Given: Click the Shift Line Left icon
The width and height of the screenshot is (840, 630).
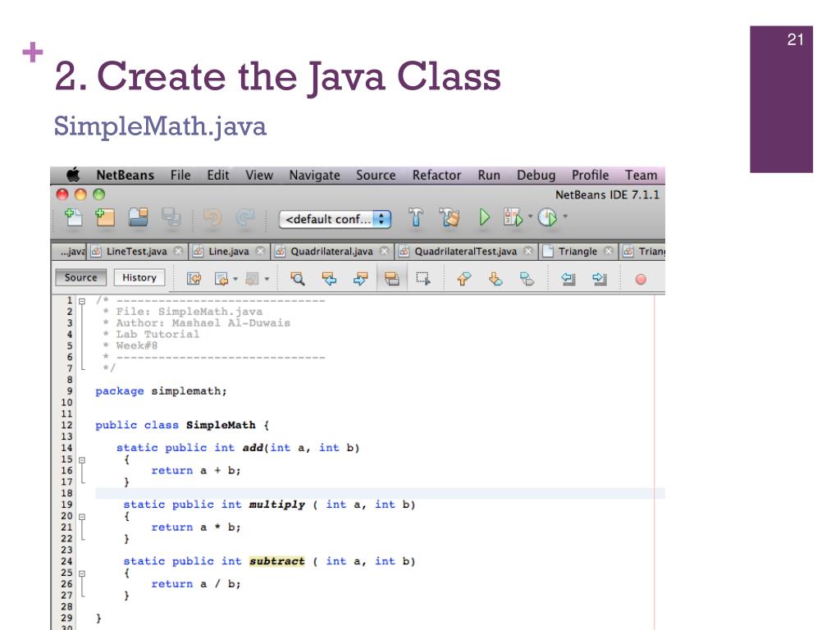Looking at the screenshot, I should 568,279.
